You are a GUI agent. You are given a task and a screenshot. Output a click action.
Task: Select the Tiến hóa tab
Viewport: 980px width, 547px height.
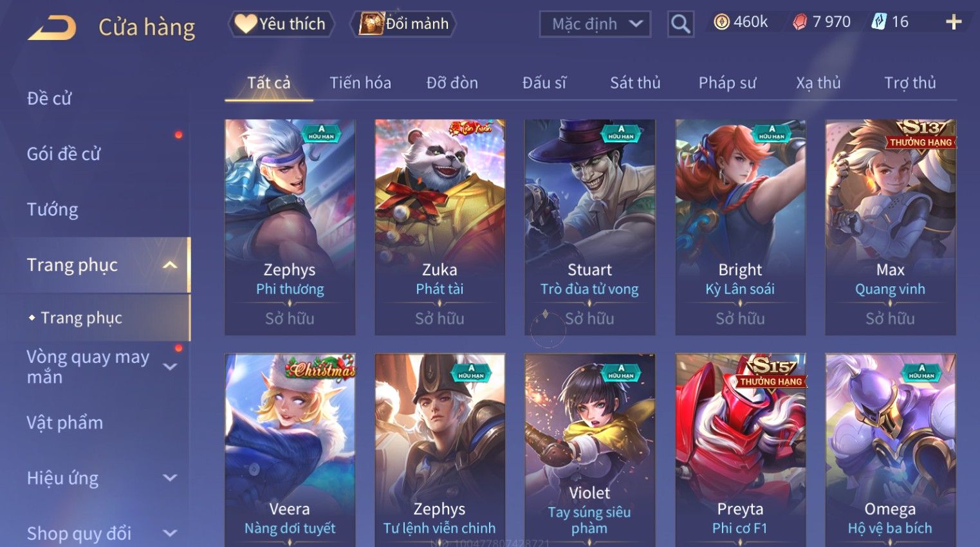click(360, 83)
